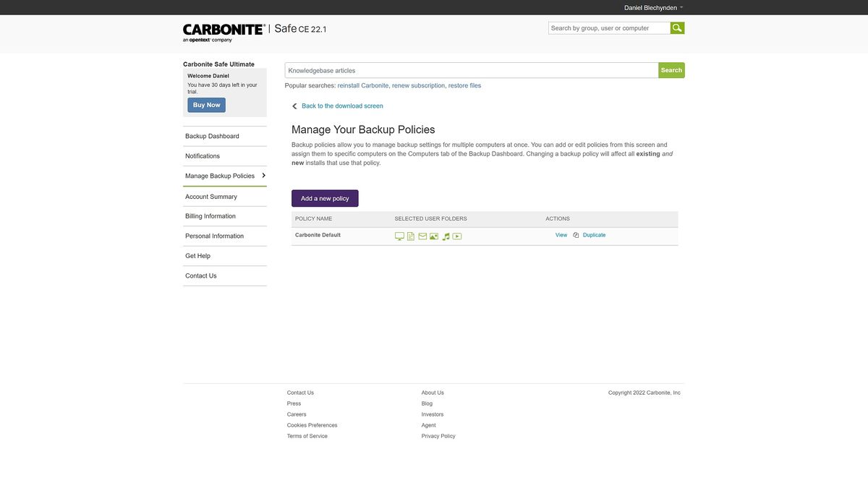Select the music backup icon for Carbonite Default
Viewport: 868px width, 488px height.
click(x=445, y=236)
